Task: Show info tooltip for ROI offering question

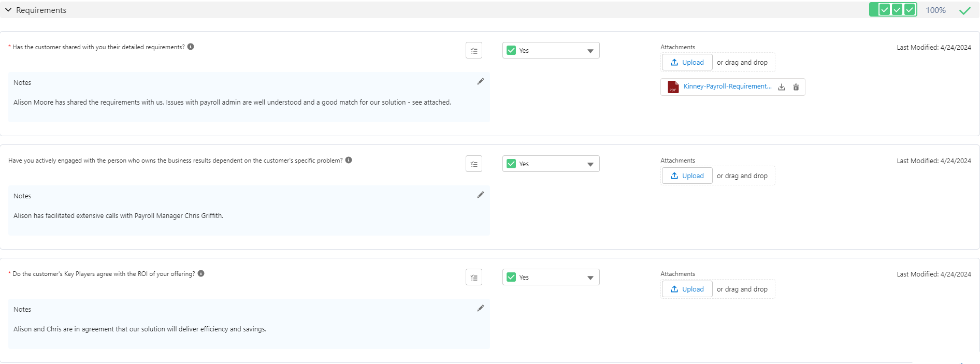Action: tap(201, 273)
